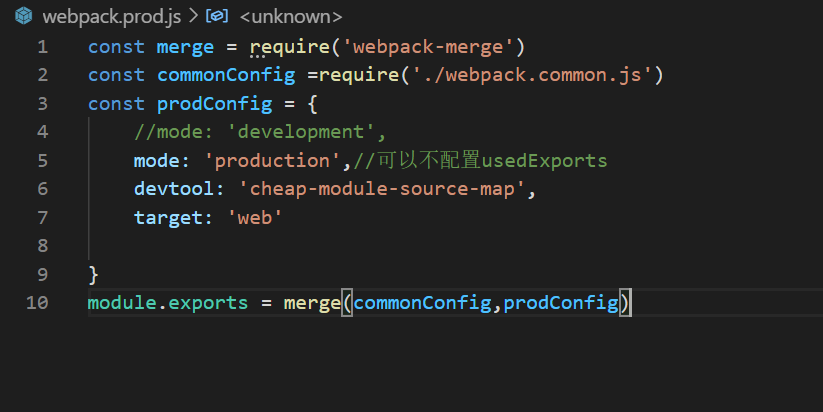Click the merge variable name on line 1
Viewport: 823px width, 412px height.
tap(185, 47)
